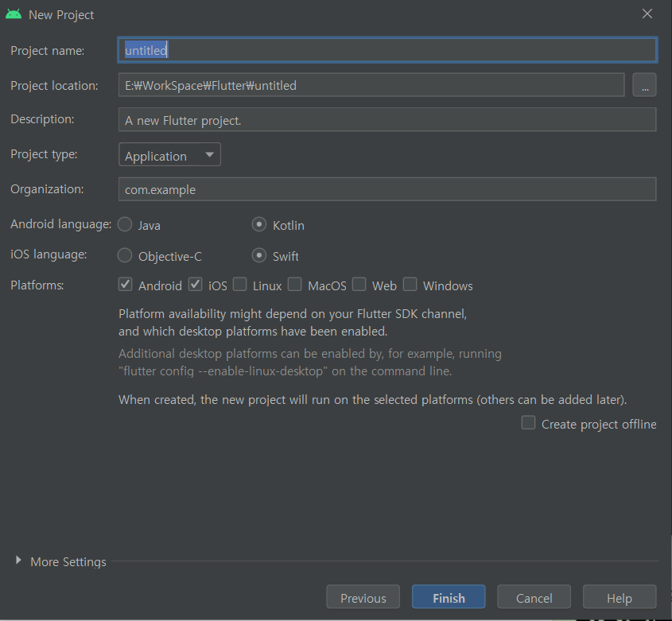Image resolution: width=672 pixels, height=621 pixels.
Task: Close the New Project dialog
Action: coord(647,14)
